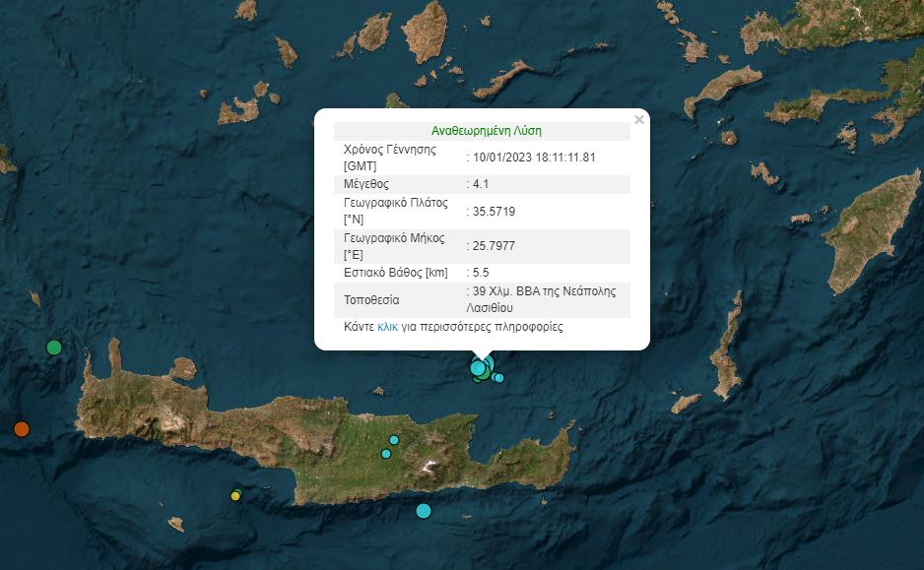Click the origin time value 10/01/2023 18:11:11.81
924x570 pixels.
[x=533, y=157]
